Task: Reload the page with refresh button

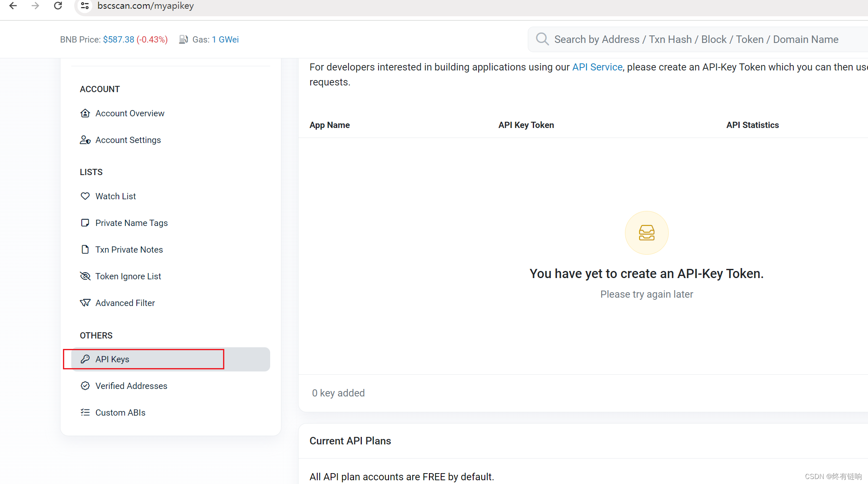Action: click(x=58, y=6)
